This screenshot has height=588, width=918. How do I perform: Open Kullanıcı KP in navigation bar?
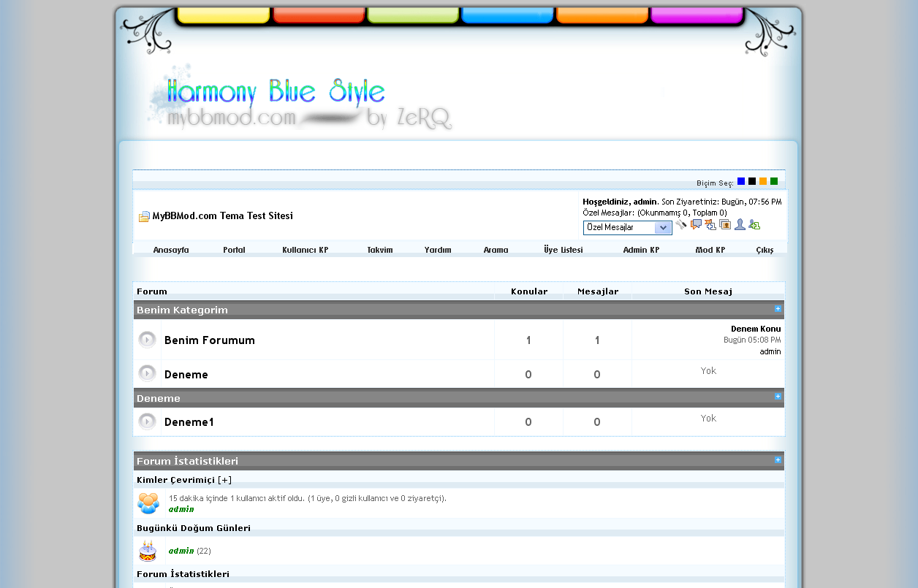pos(305,250)
